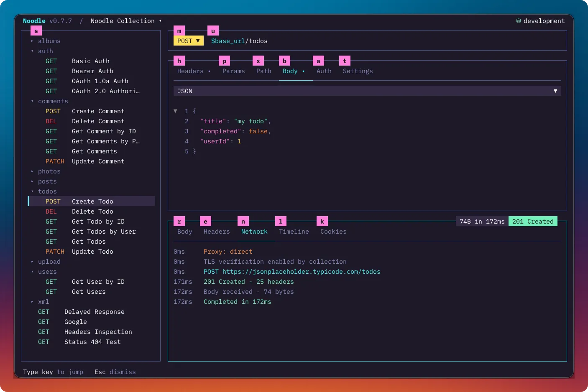The image size is (588, 392).
Task: Select the Bearer Auth request
Action: pyautogui.click(x=92, y=71)
